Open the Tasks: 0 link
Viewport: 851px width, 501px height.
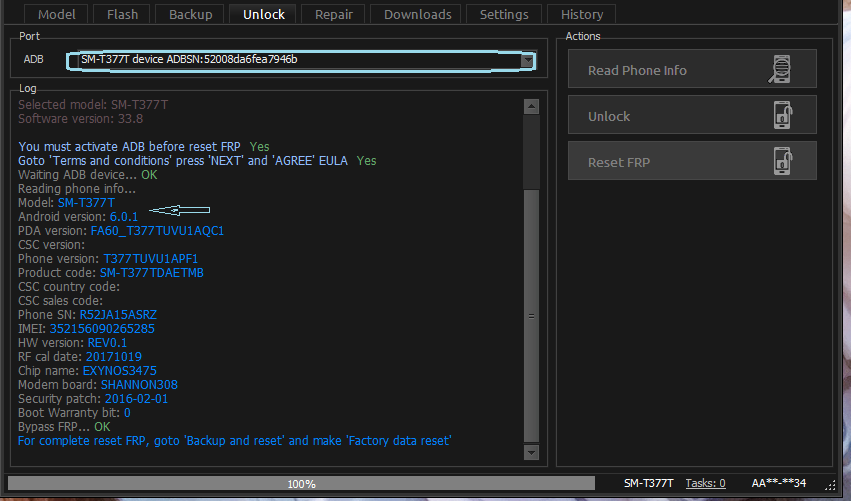pyautogui.click(x=705, y=483)
